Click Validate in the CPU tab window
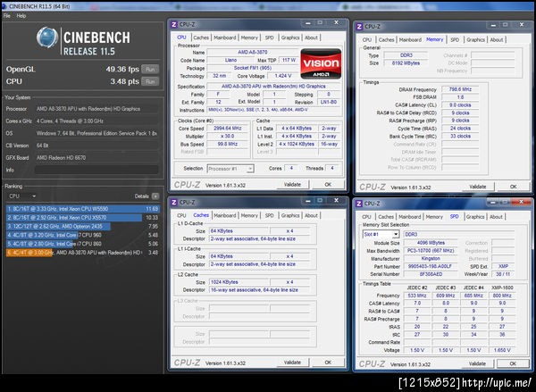This screenshot has height=392, width=536. 292,185
